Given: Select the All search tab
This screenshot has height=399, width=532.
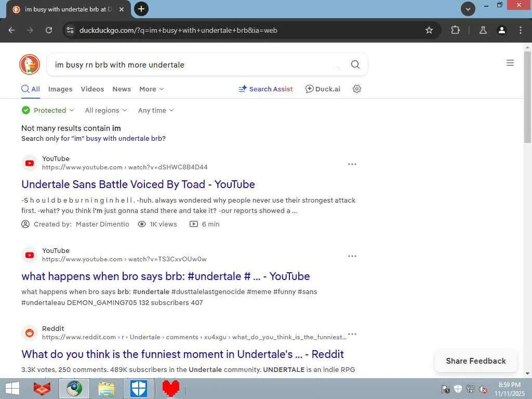Looking at the screenshot, I should [x=31, y=89].
